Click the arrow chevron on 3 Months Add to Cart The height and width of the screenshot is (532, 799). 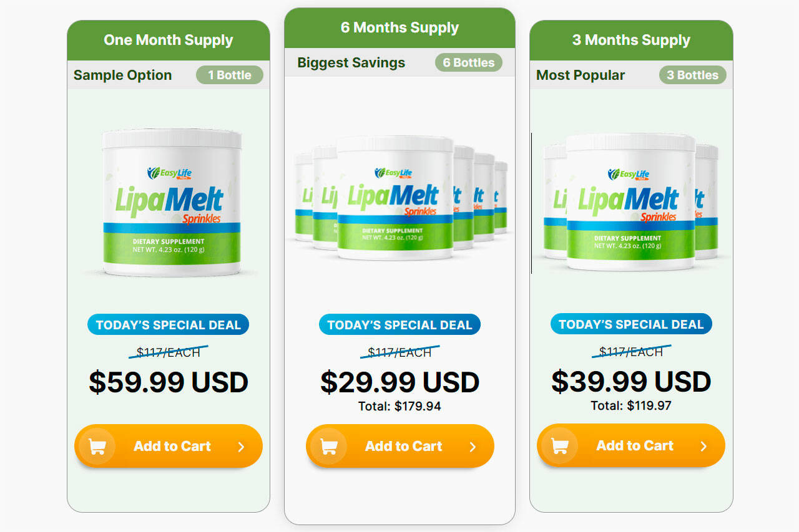703,446
